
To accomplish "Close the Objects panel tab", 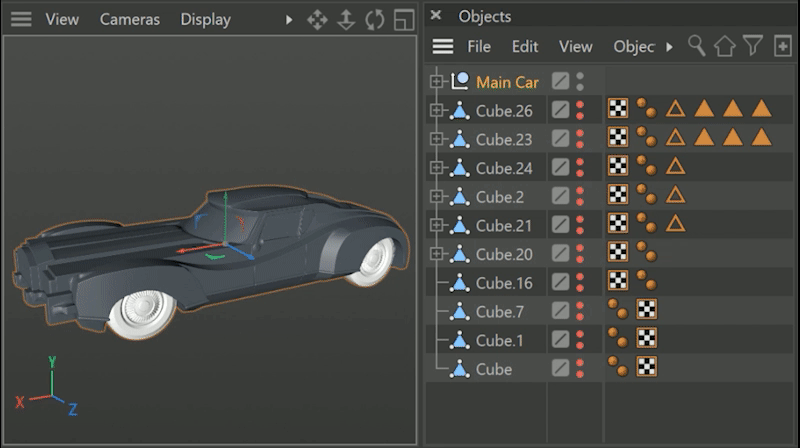I will click(x=436, y=16).
